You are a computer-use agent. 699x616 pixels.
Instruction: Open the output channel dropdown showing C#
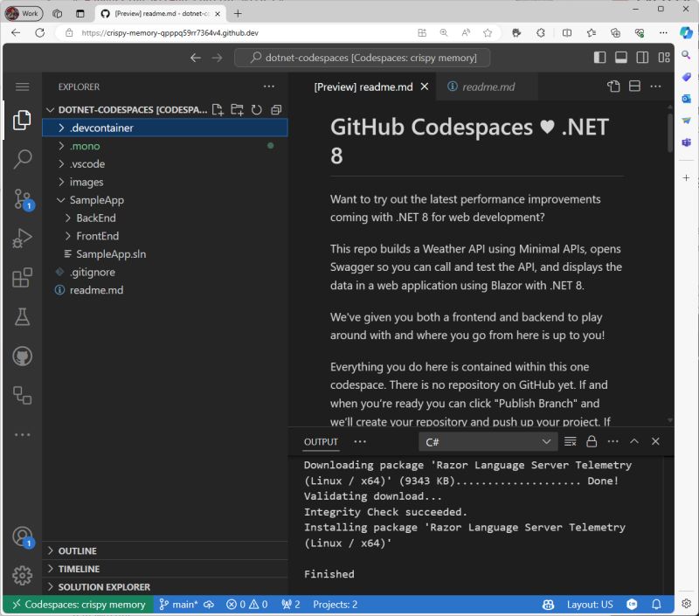point(488,442)
